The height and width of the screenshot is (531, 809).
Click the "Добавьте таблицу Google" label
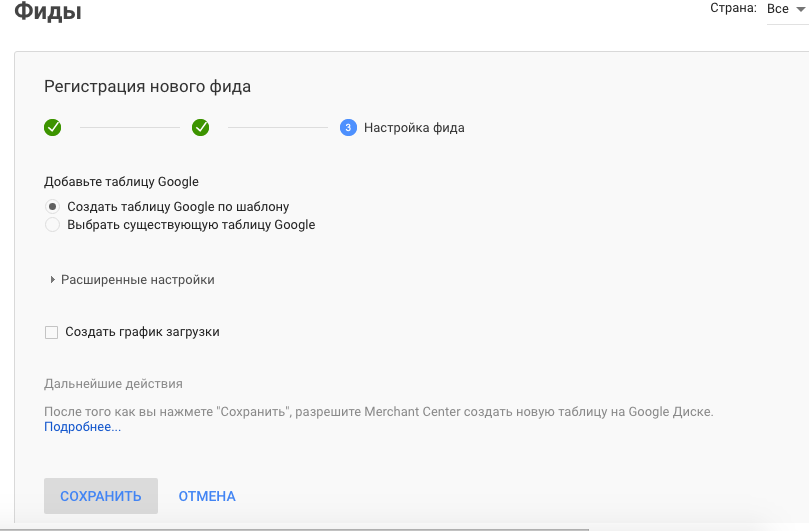[x=121, y=182]
